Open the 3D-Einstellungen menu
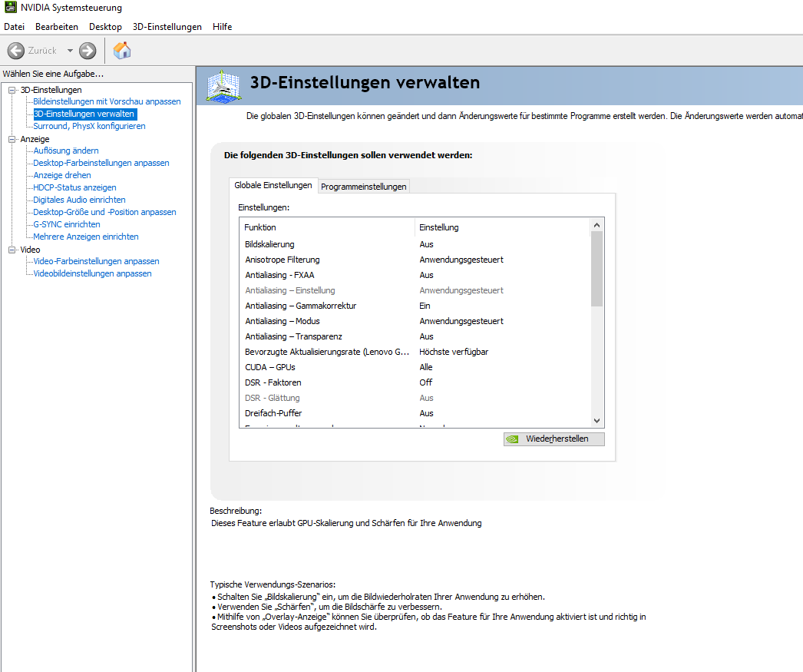Viewport: 803px width, 672px height. click(167, 27)
